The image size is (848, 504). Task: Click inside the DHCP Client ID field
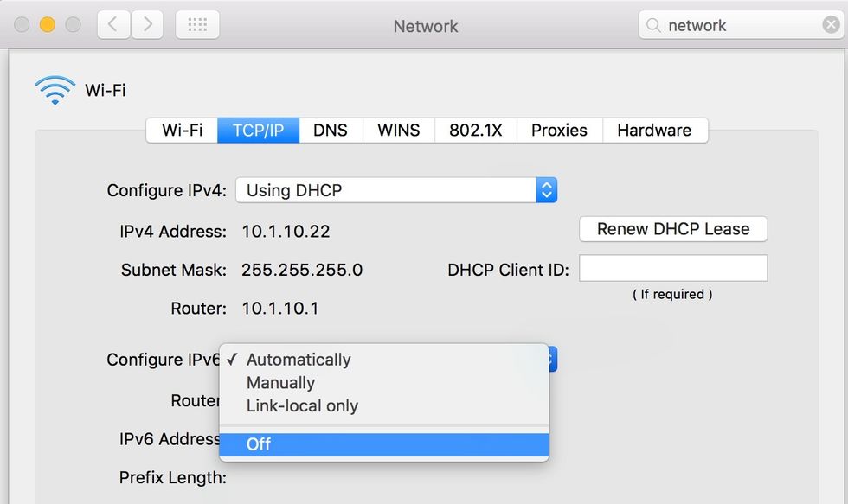click(x=675, y=268)
